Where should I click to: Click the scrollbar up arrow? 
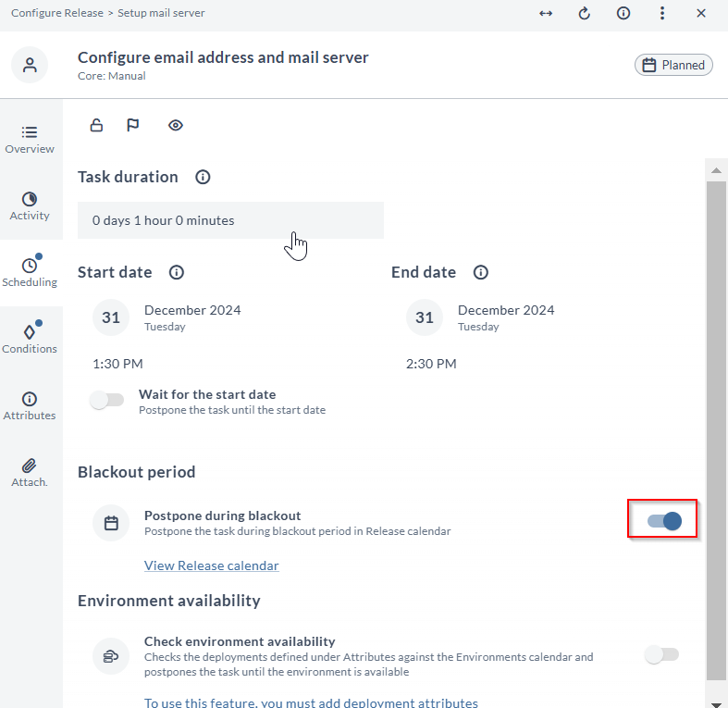pos(716,170)
